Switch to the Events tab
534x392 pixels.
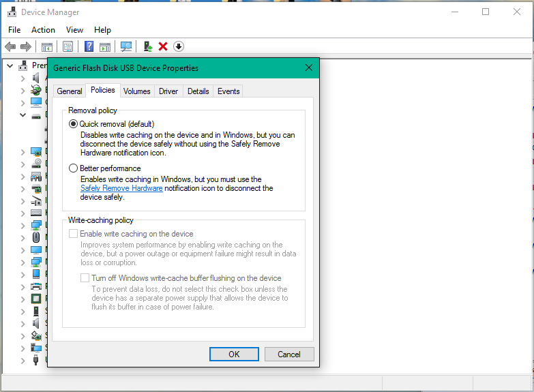click(x=228, y=91)
